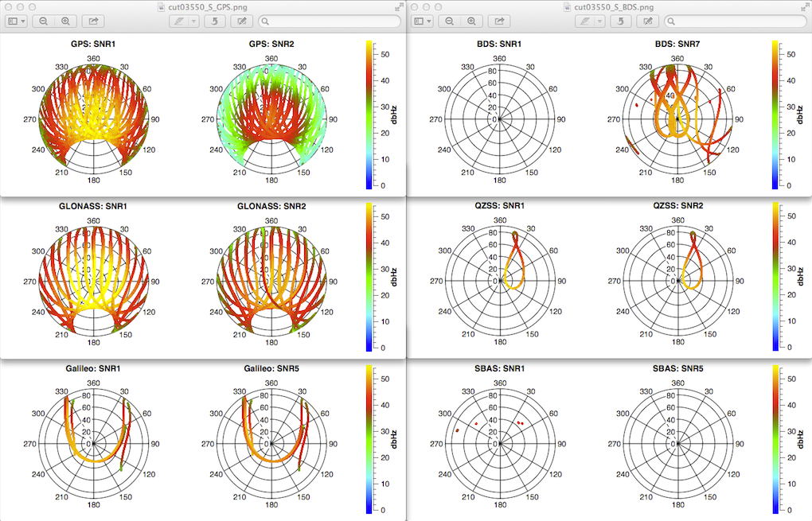Toggle the edit toolbar in the GPS window
The image size is (812, 521).
click(241, 21)
